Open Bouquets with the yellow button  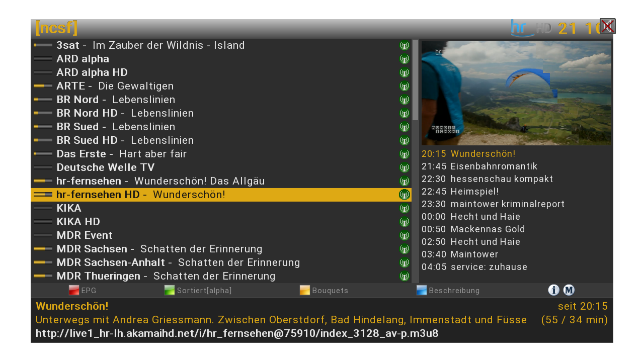(x=305, y=290)
